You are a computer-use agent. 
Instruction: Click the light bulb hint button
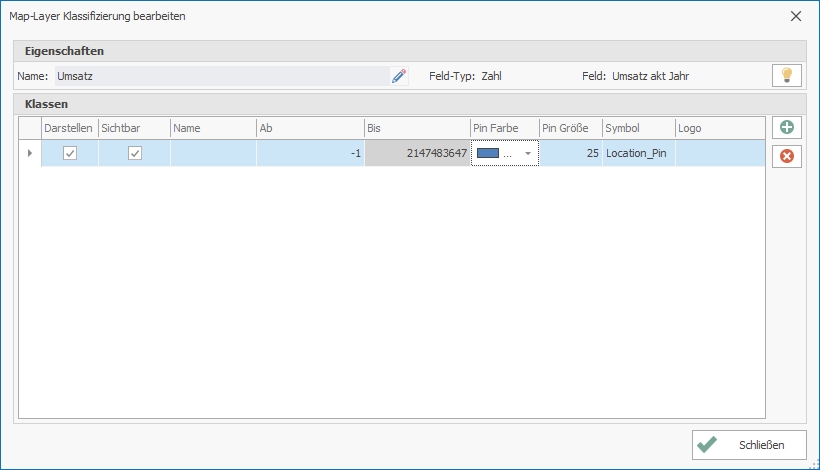click(786, 76)
